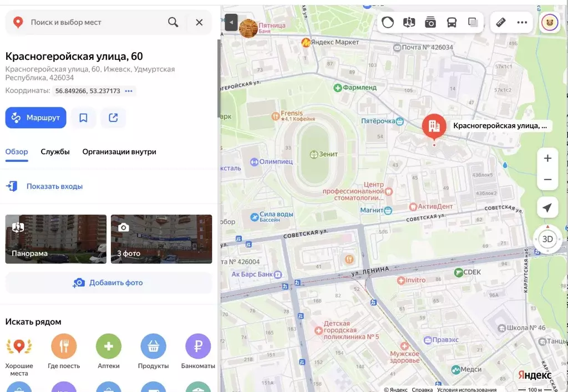This screenshot has width=568, height=392.
Task: Click the share icon button
Action: click(113, 118)
